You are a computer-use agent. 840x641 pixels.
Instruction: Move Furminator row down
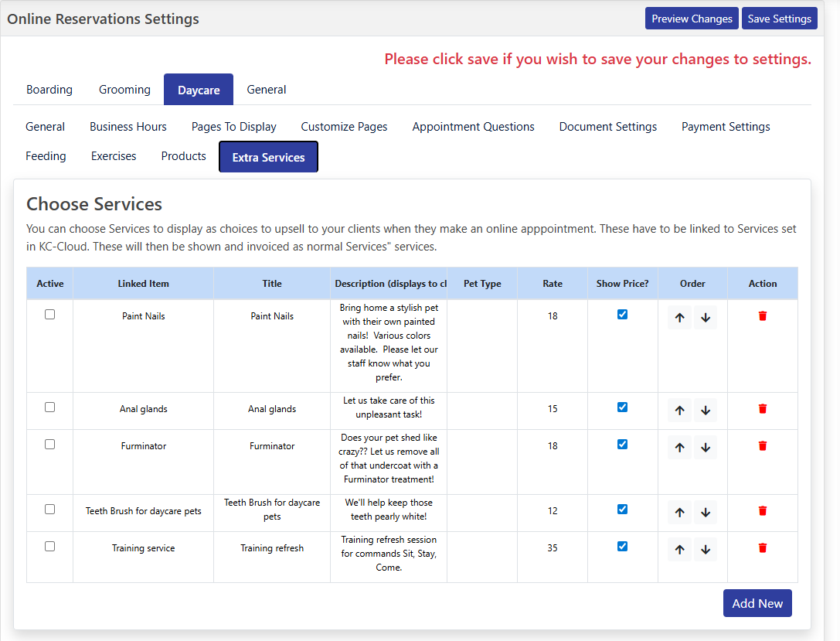click(x=706, y=447)
